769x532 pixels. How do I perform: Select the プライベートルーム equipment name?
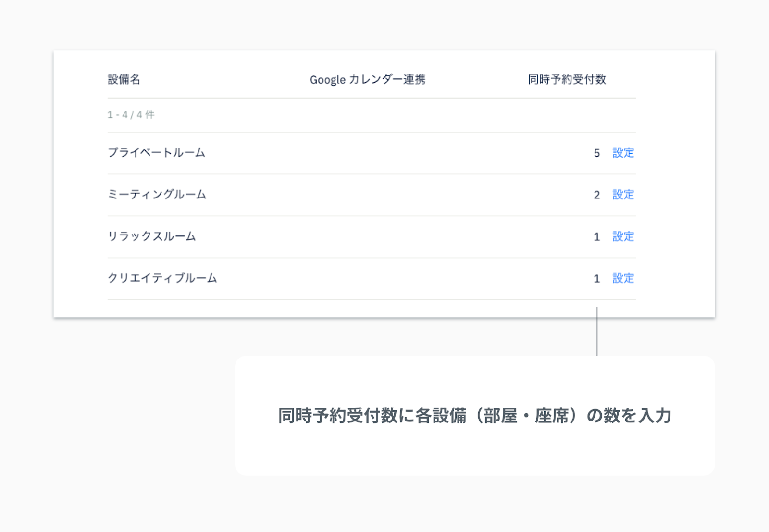[156, 153]
